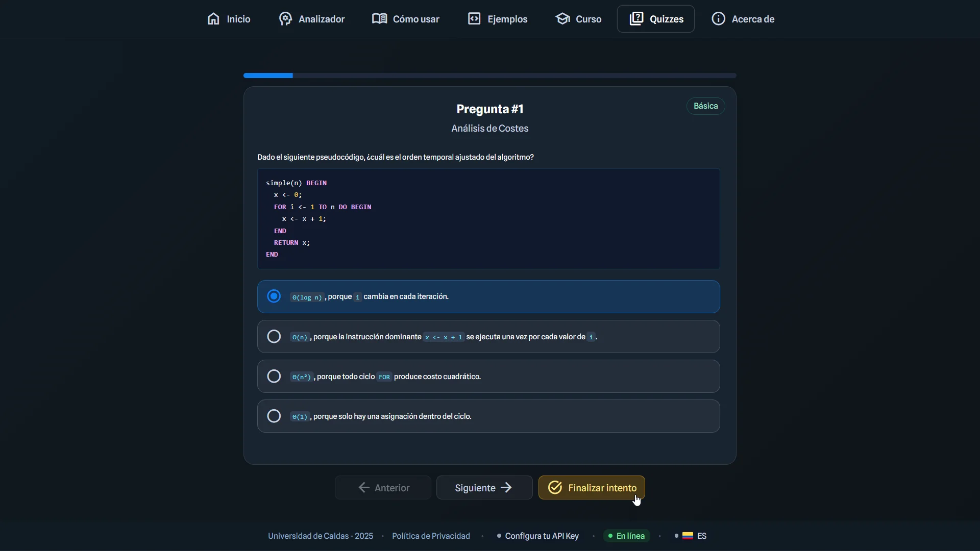Open the Política de Privacidad link
Viewport: 980px width, 551px height.
(x=431, y=536)
